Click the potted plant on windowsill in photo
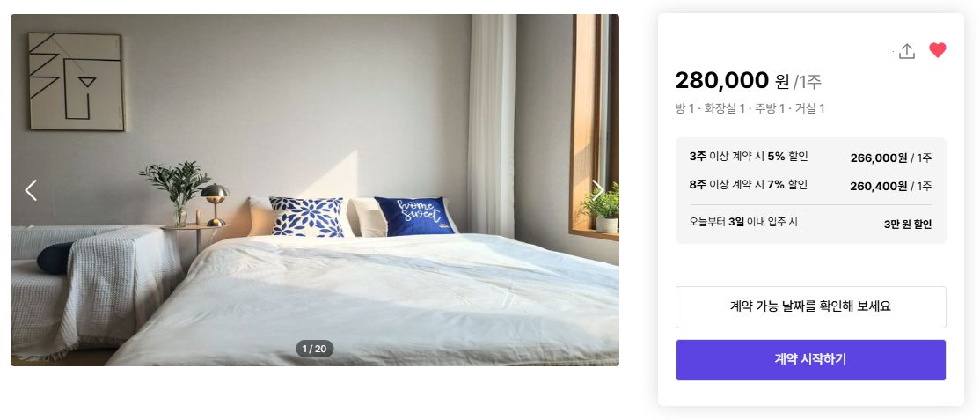Image resolution: width=980 pixels, height=420 pixels. point(603,209)
